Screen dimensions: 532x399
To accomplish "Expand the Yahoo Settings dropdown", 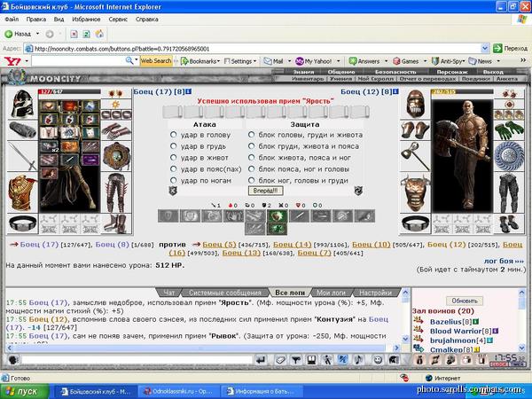I will point(254,61).
